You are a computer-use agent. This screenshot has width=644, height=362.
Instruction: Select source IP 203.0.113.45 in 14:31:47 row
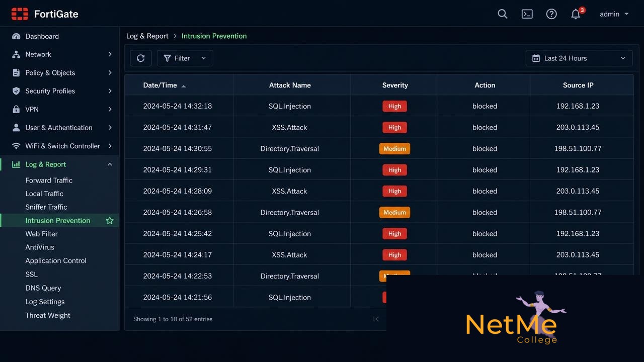(x=578, y=127)
